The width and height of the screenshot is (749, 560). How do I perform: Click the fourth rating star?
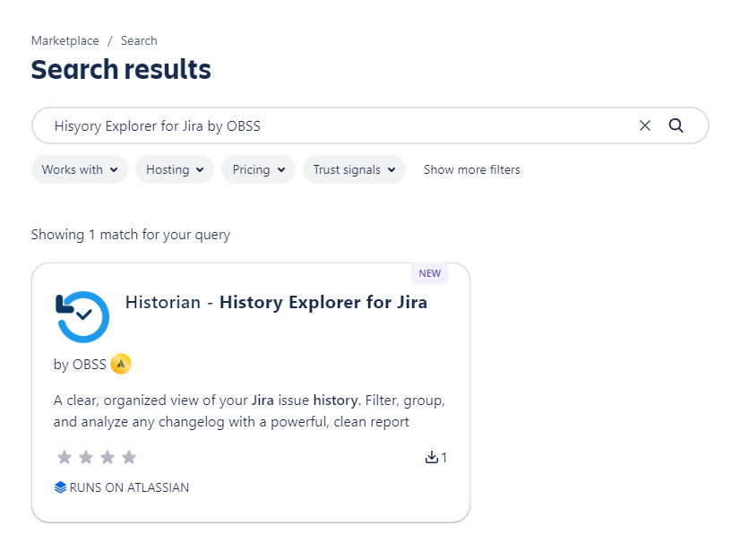coord(129,458)
